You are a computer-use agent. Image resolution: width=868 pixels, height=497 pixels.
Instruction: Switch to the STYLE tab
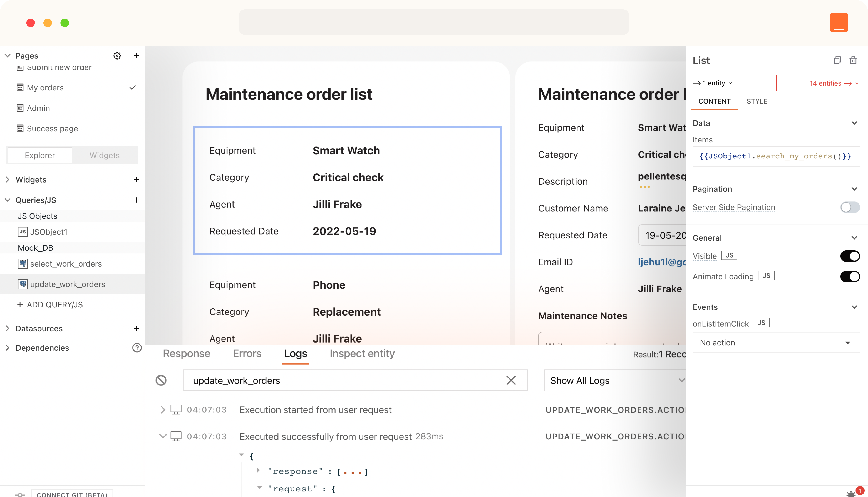(x=757, y=101)
